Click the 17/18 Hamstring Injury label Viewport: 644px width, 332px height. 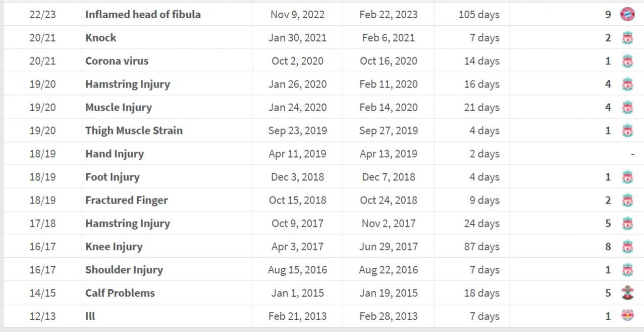pos(128,223)
